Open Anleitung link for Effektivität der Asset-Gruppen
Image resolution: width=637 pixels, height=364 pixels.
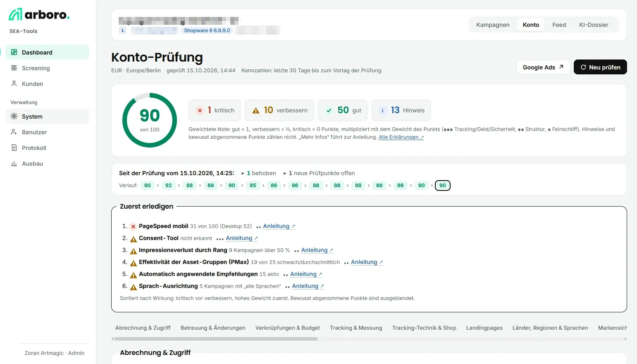click(x=367, y=262)
